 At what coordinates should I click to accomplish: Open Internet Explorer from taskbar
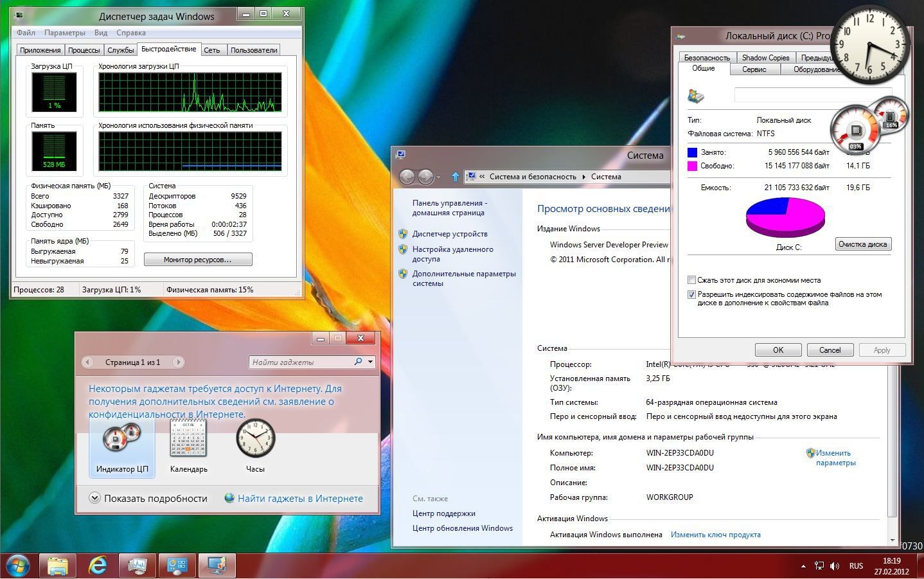[98, 566]
